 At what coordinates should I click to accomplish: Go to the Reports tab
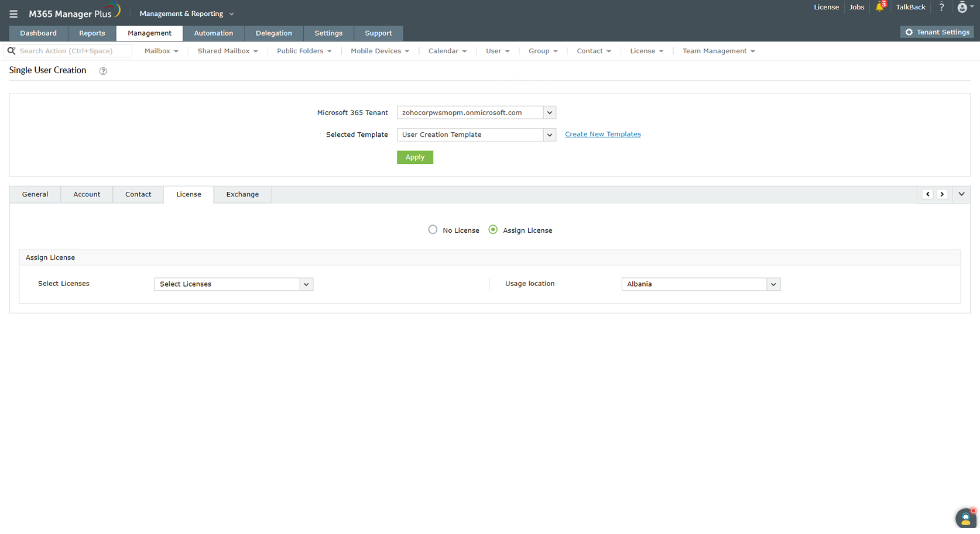[92, 33]
